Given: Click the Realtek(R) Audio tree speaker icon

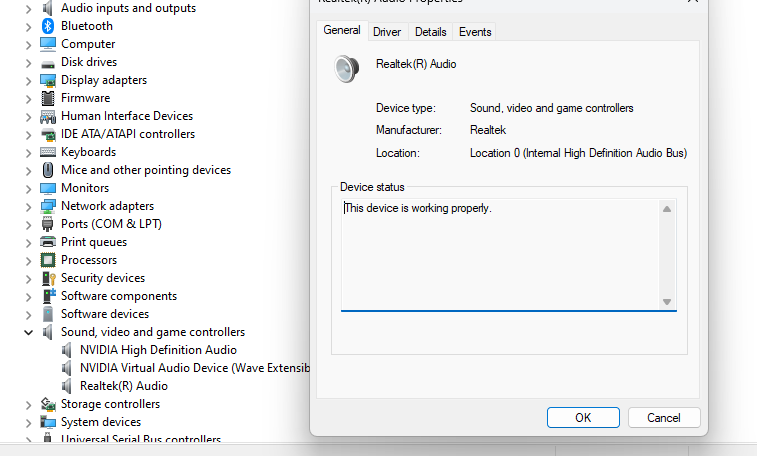Looking at the screenshot, I should [67, 386].
